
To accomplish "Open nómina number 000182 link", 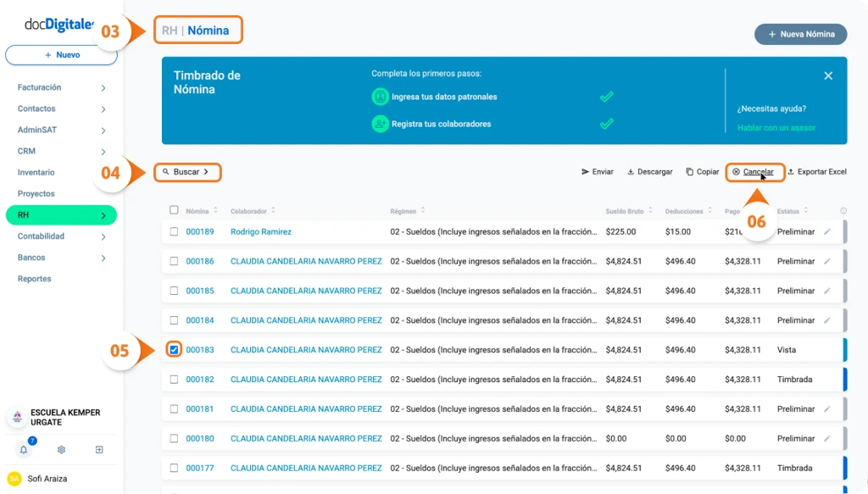I will pyautogui.click(x=200, y=380).
